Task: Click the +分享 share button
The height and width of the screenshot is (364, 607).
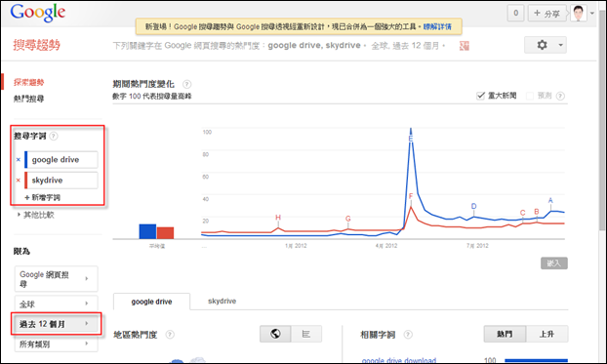Action: pos(546,13)
